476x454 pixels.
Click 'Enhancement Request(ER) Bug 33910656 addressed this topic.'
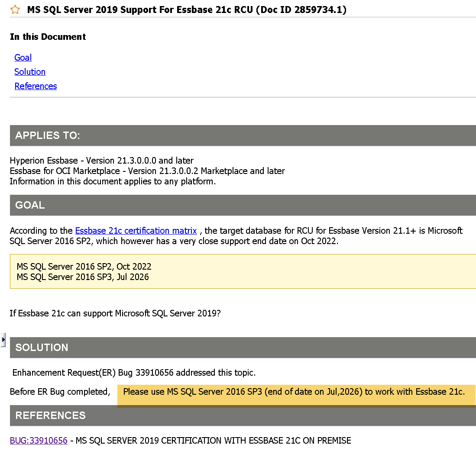[134, 373]
